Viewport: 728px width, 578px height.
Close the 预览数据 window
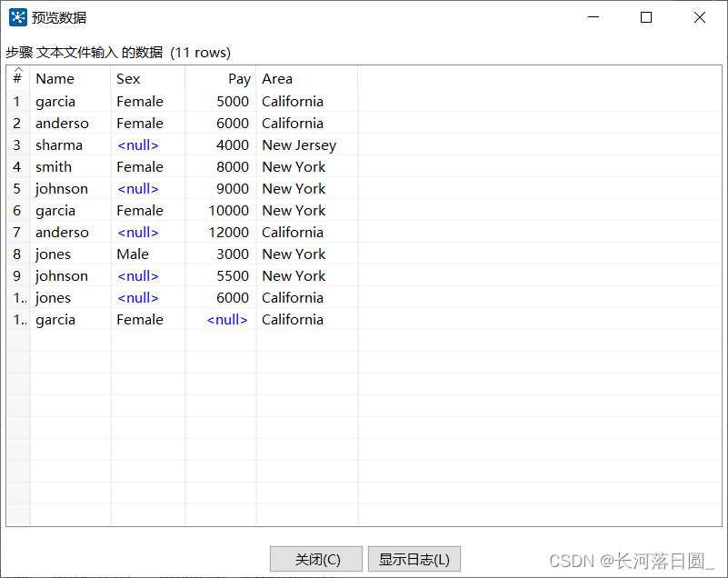699,17
